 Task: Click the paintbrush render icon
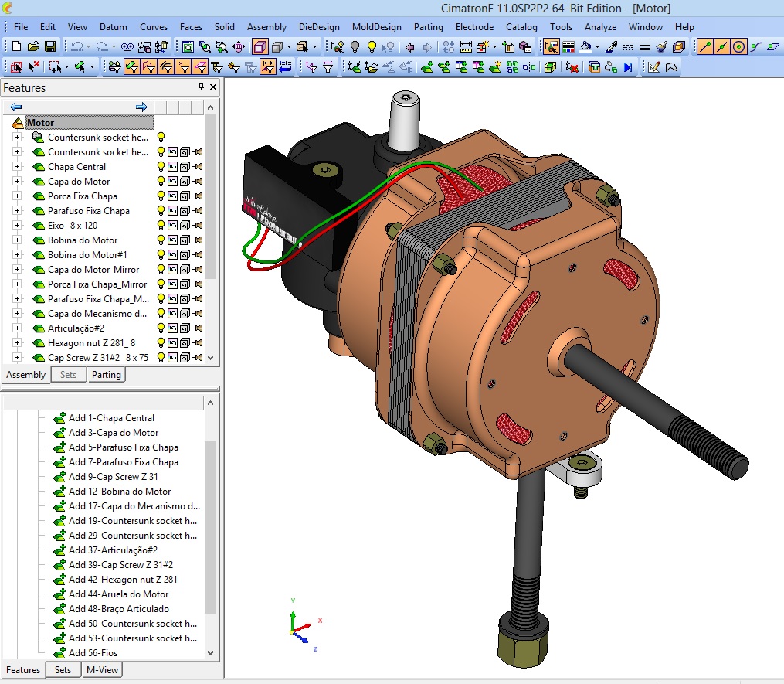tap(662, 46)
